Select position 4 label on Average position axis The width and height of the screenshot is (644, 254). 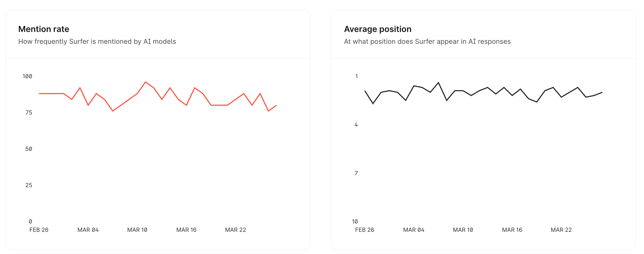click(356, 125)
